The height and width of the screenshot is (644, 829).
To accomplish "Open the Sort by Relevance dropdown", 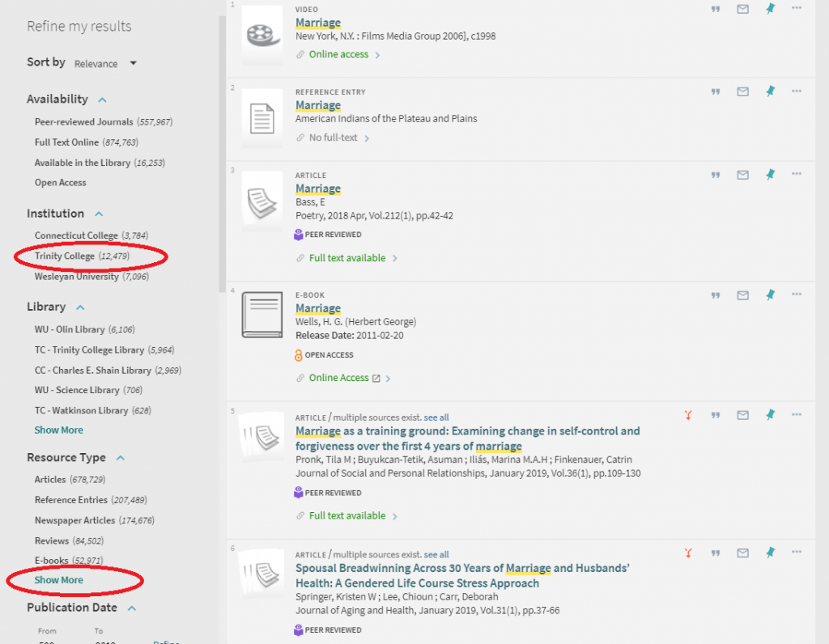I will coord(106,63).
